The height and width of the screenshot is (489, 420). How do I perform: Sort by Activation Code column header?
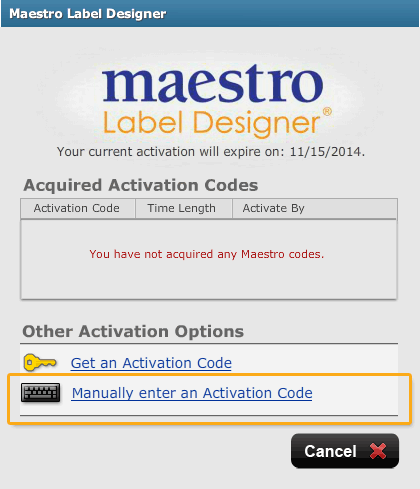78,208
